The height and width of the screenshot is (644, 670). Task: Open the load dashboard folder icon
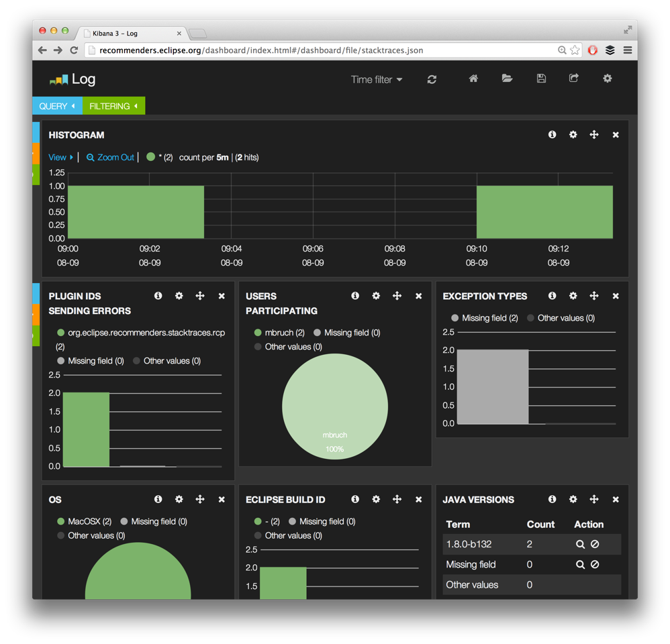(507, 78)
